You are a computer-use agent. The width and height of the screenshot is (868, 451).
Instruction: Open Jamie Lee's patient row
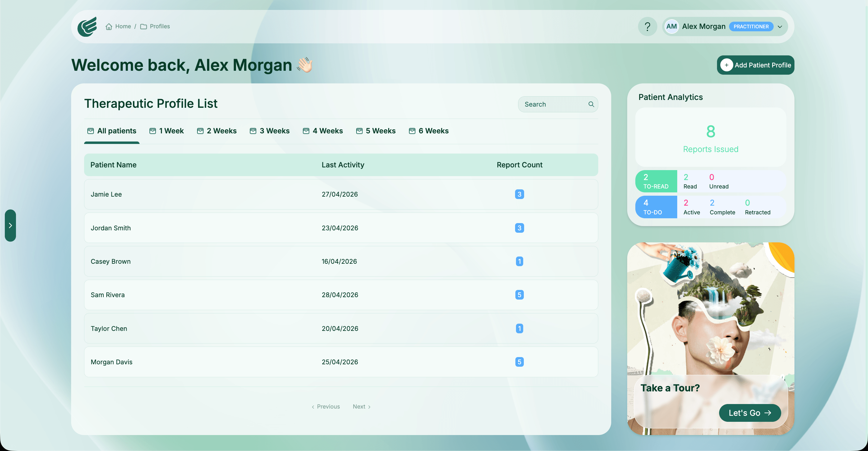[x=341, y=194]
